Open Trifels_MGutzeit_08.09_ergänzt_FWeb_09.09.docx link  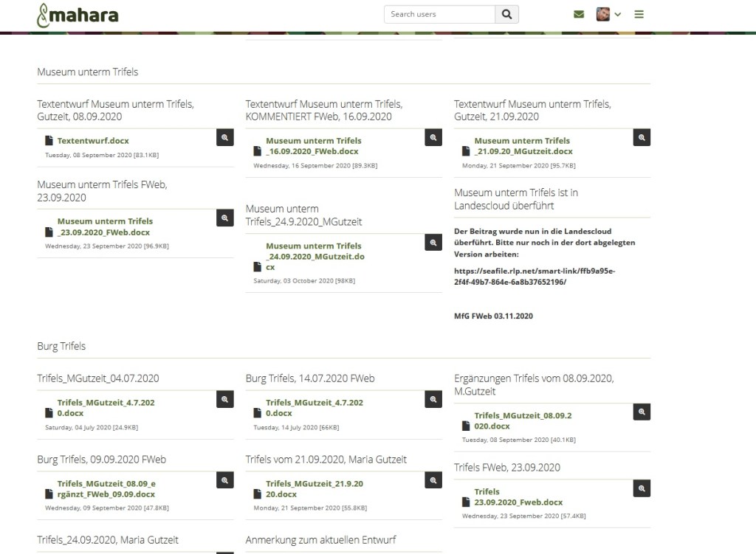[x=106, y=489]
